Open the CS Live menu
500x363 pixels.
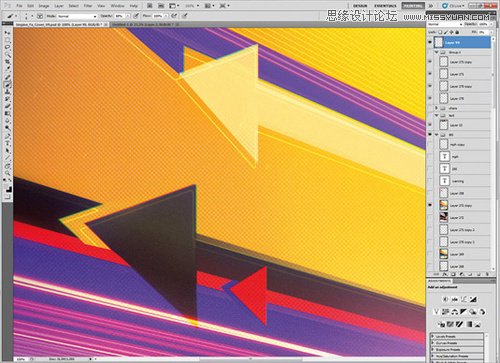point(453,6)
